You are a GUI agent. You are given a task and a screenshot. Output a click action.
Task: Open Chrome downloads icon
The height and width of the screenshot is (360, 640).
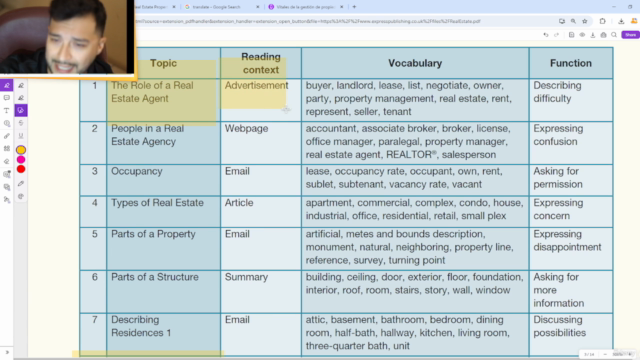coord(621,21)
